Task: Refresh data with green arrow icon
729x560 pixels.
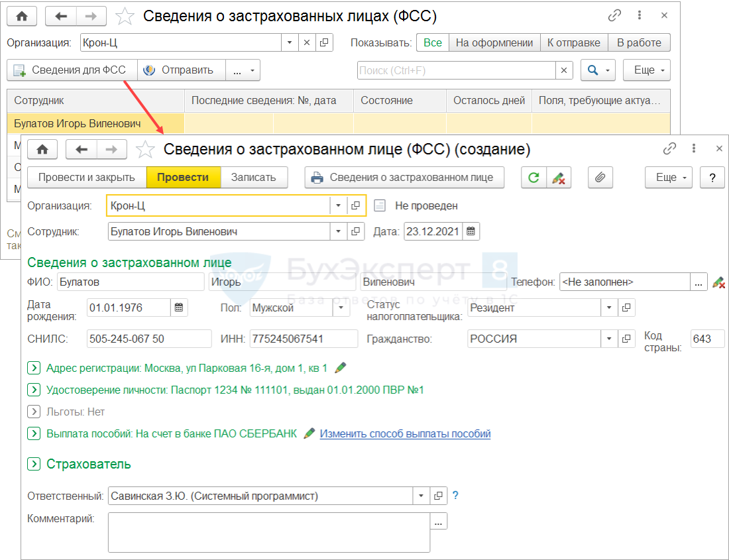Action: coord(533,178)
